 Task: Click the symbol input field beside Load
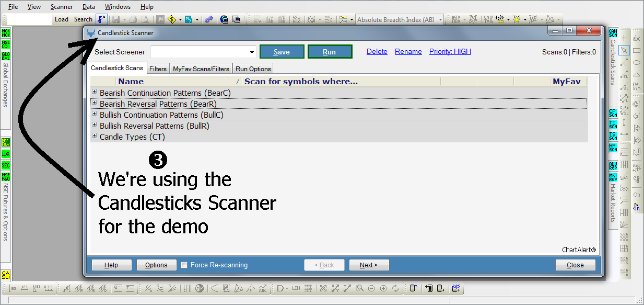30,19
